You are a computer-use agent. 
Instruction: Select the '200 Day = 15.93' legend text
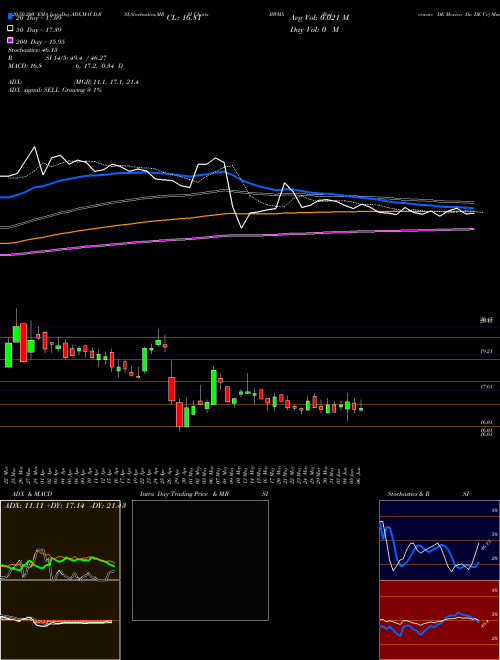(x=40, y=42)
